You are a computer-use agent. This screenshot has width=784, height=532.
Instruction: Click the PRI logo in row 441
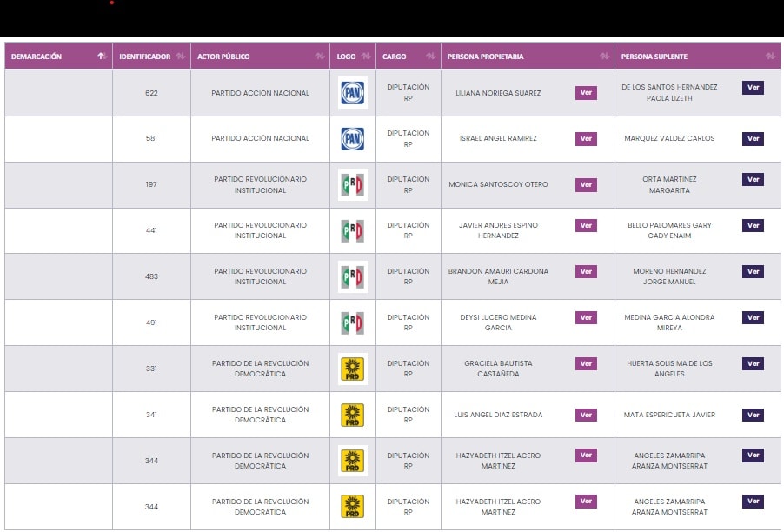click(x=352, y=231)
